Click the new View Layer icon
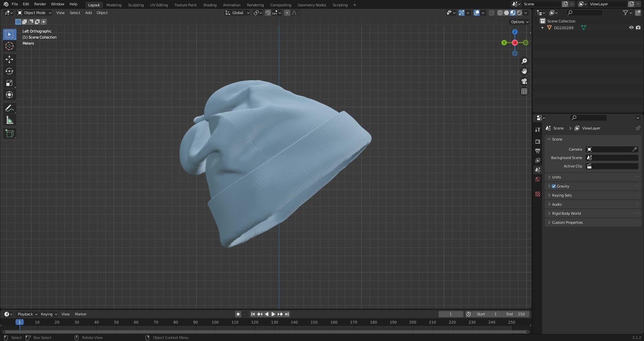The image size is (644, 341). click(x=631, y=4)
